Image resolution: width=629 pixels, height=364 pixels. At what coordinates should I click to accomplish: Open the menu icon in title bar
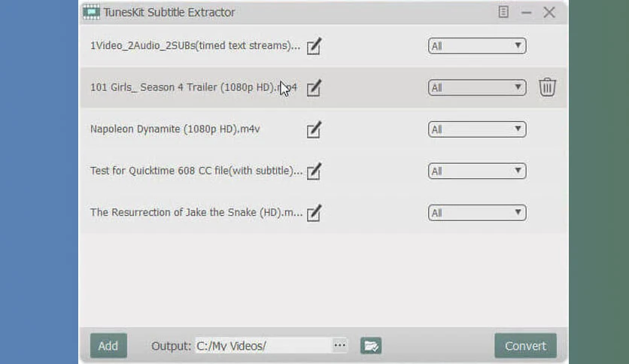(503, 12)
